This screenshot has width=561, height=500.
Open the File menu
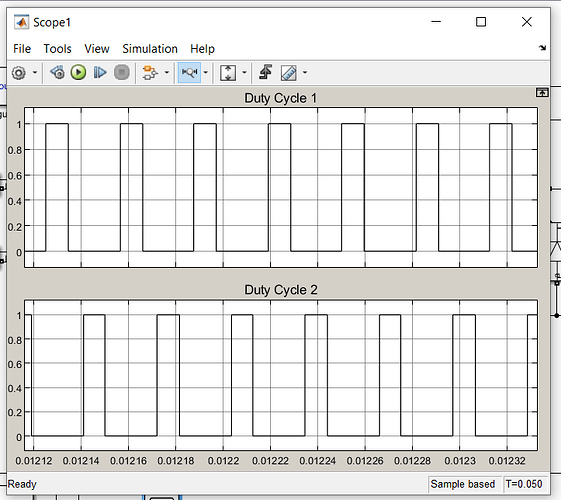pos(22,49)
